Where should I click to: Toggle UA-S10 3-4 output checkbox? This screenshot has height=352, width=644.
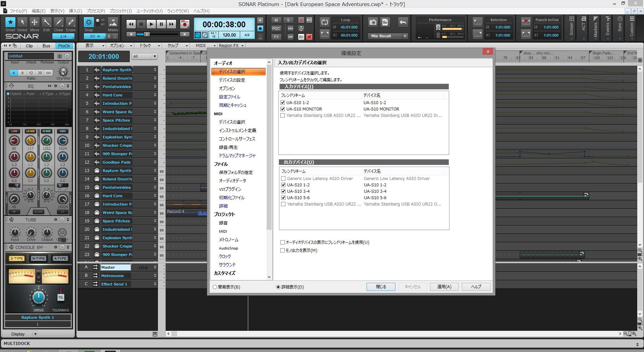tap(283, 191)
